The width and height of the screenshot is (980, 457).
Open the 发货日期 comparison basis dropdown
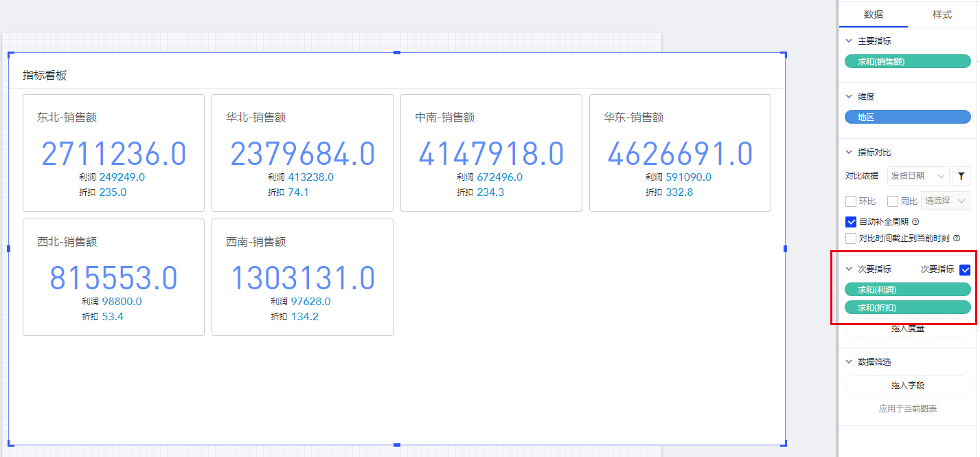(x=918, y=177)
